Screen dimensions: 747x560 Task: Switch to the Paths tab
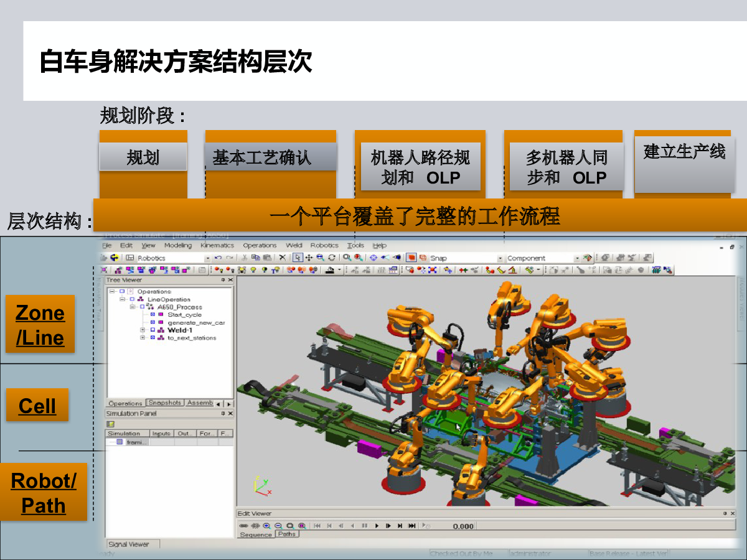(x=287, y=534)
